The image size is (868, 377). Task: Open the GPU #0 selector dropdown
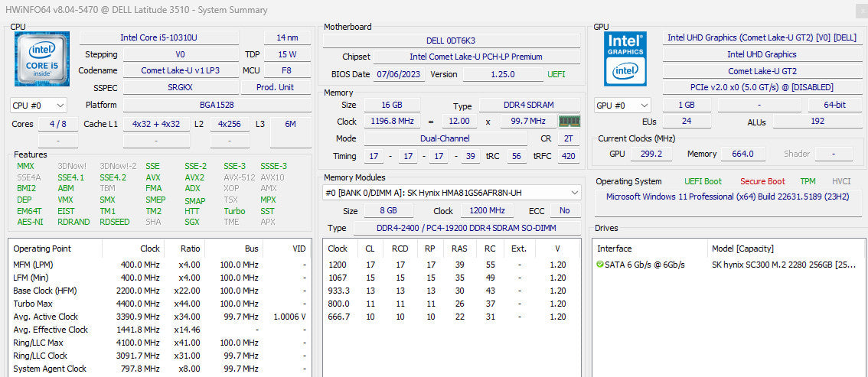click(623, 105)
